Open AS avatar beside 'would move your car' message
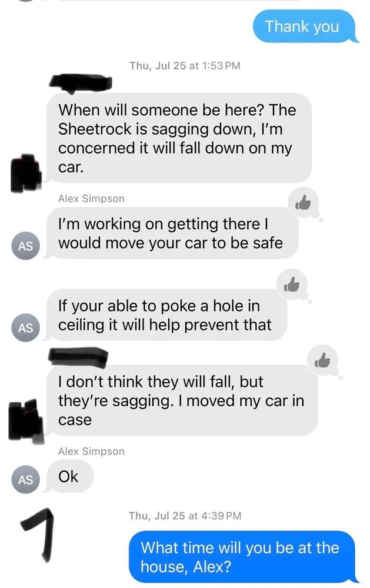This screenshot has height=588, width=370. pos(25,246)
